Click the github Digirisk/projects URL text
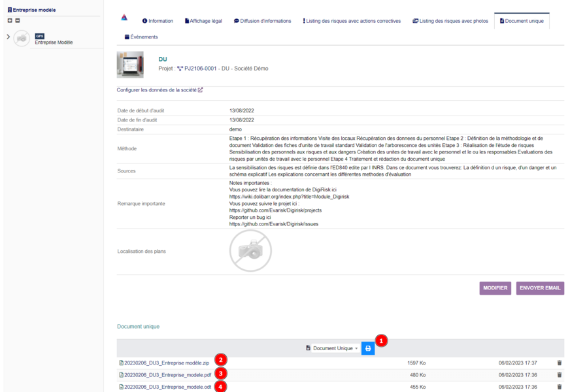The width and height of the screenshot is (570, 392). point(276,211)
